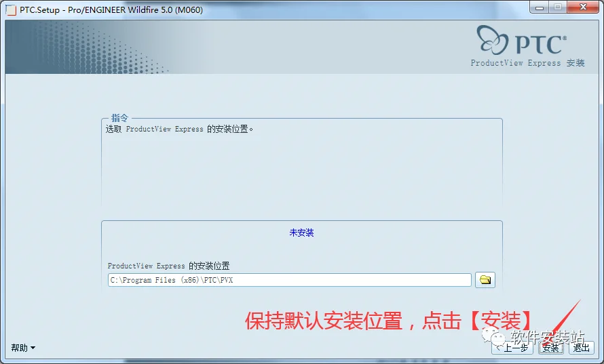The width and height of the screenshot is (604, 364).
Task: Click the install location path field
Action: [289, 280]
